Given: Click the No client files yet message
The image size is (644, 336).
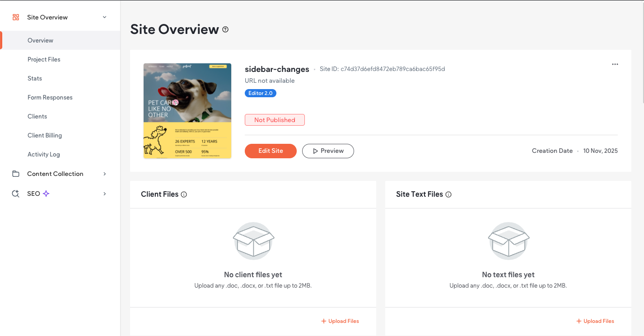Looking at the screenshot, I should (253, 274).
